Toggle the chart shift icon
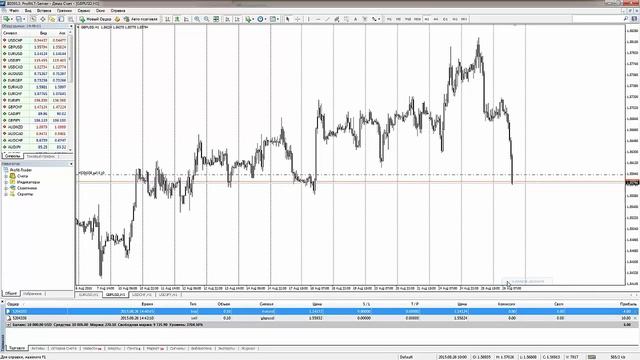 click(237, 19)
